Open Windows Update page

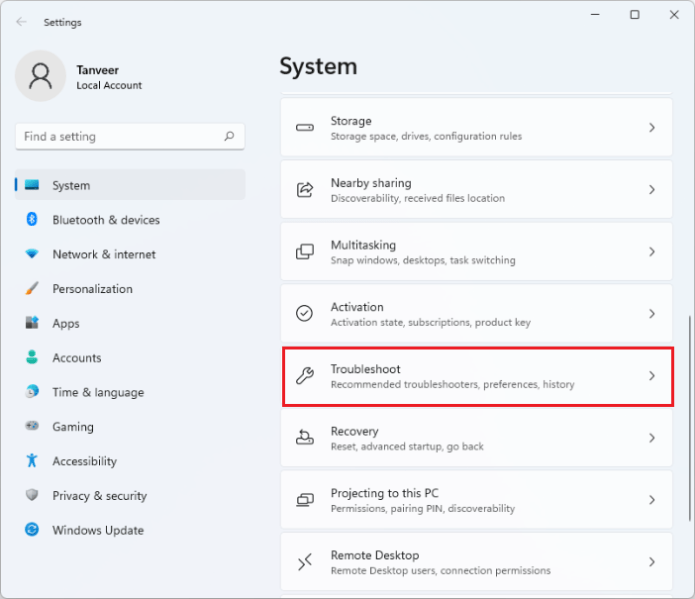tap(130, 530)
